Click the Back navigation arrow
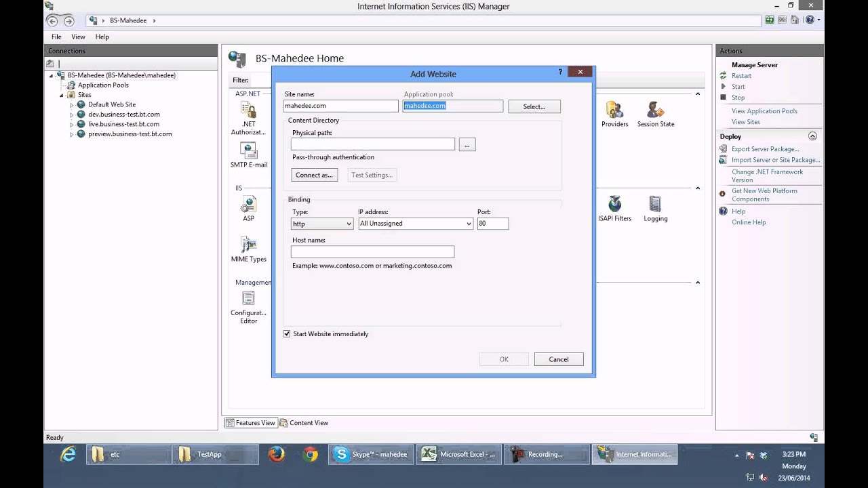The height and width of the screenshot is (488, 868). [52, 21]
